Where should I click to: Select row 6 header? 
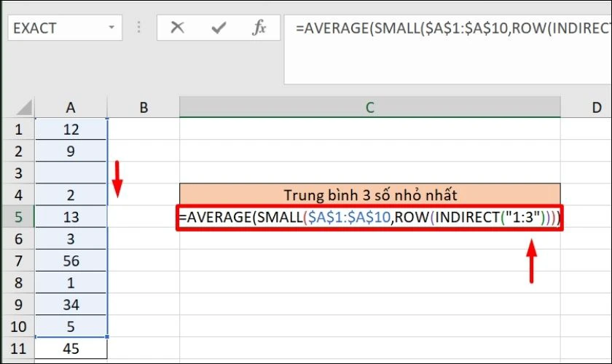[18, 239]
